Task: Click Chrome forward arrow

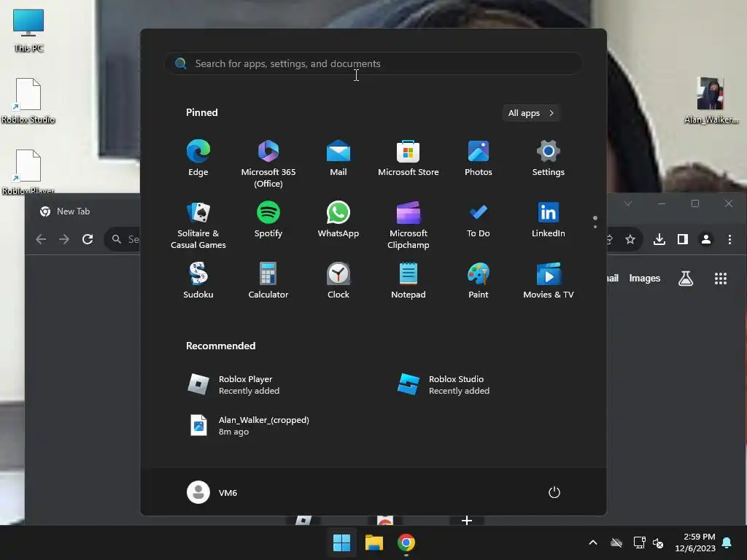Action: (64, 239)
